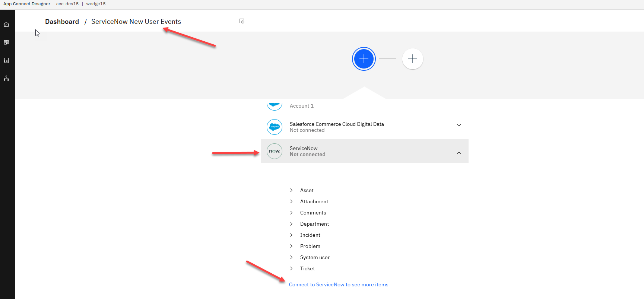Open the Catalog icon in left sidebar
The image size is (644, 299).
(6, 42)
